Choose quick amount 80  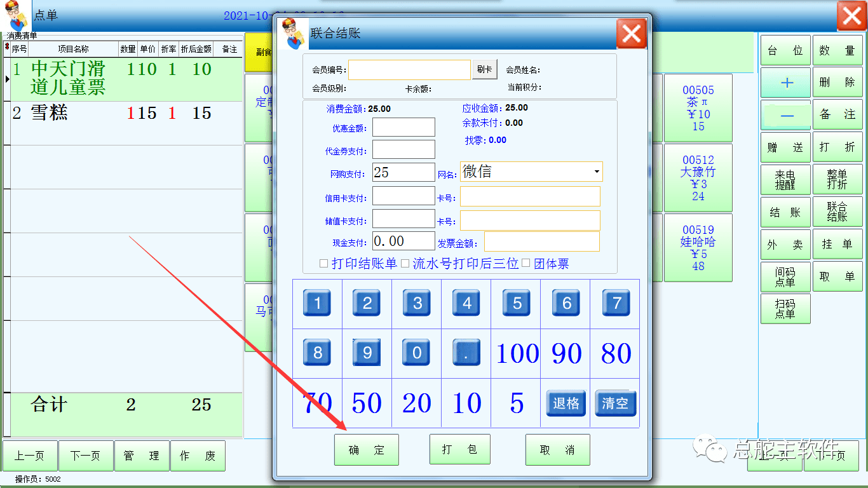coord(616,353)
